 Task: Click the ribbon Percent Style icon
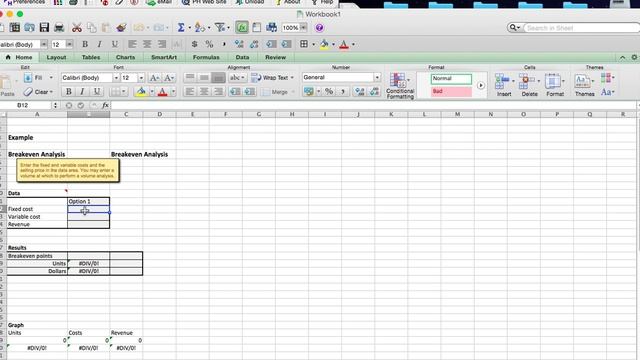click(x=329, y=92)
